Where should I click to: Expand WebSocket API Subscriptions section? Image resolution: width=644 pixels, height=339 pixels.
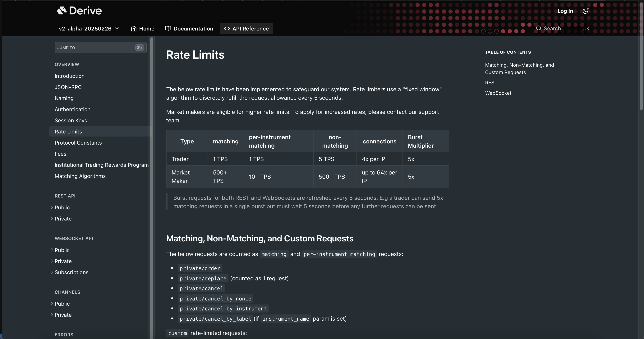click(x=52, y=272)
